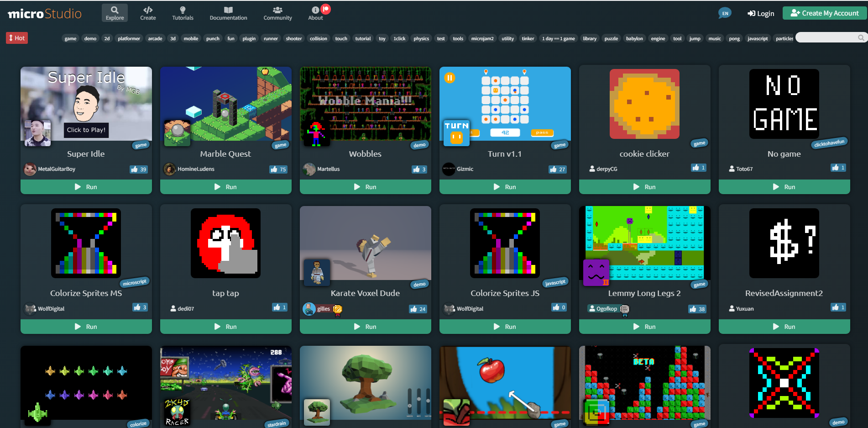The height and width of the screenshot is (428, 868).
Task: Run the Karate Voxel Dude project
Action: [365, 327]
